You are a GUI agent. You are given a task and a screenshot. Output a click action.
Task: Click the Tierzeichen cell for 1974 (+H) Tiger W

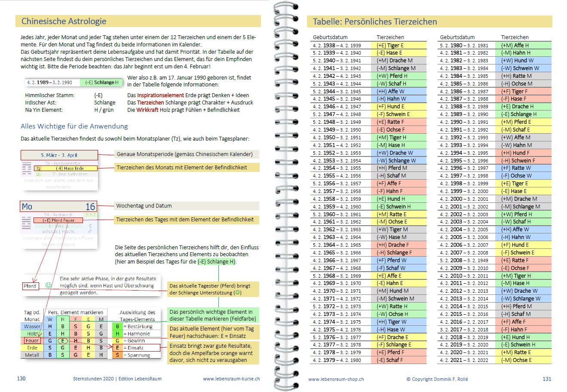(x=398, y=322)
